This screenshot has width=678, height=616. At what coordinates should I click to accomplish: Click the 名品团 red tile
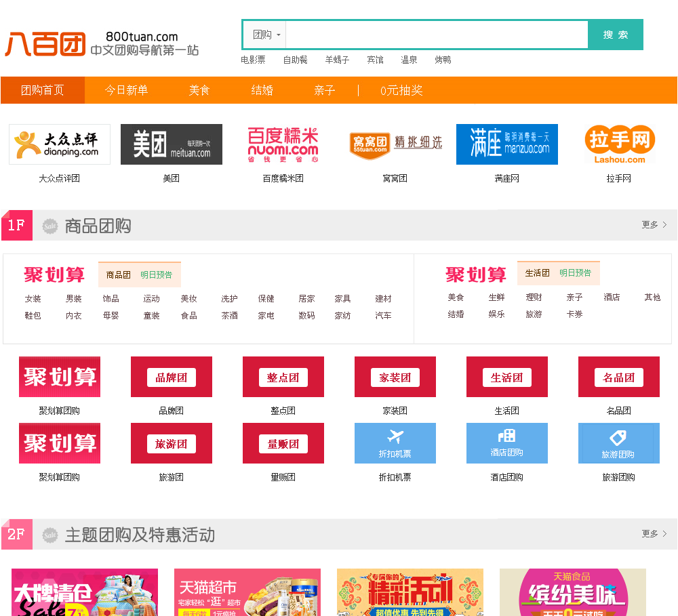pos(619,377)
